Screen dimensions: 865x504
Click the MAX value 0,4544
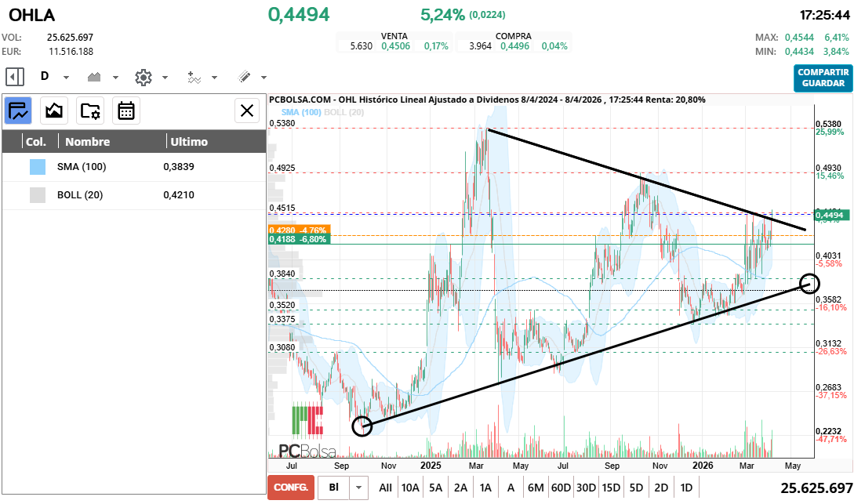pos(799,38)
